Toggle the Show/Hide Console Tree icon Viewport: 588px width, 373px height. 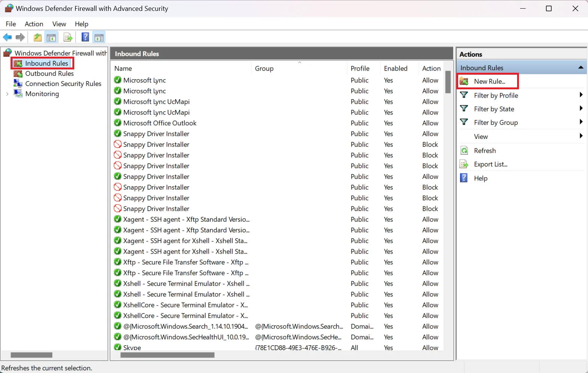coord(51,37)
